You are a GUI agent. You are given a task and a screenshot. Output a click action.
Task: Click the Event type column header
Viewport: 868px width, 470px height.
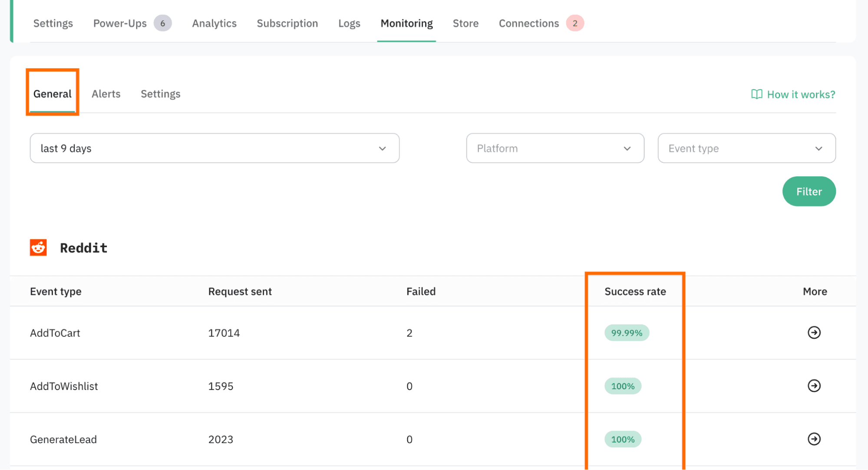pos(56,291)
